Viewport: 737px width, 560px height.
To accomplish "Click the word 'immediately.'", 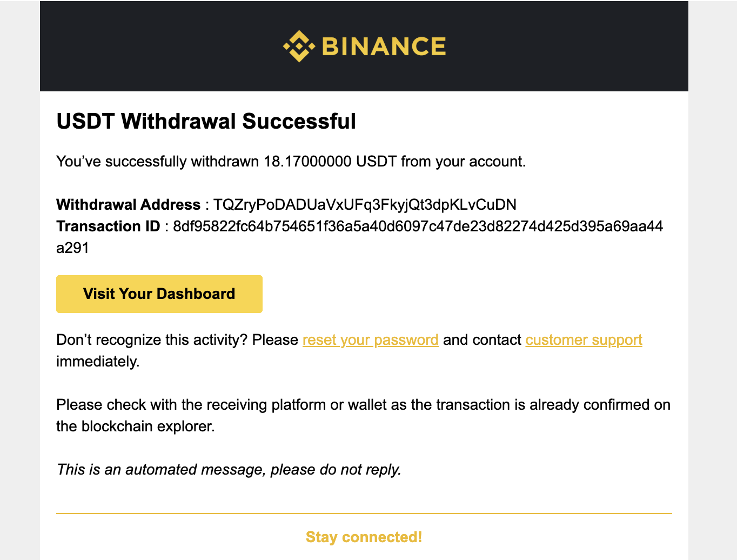I will click(98, 362).
